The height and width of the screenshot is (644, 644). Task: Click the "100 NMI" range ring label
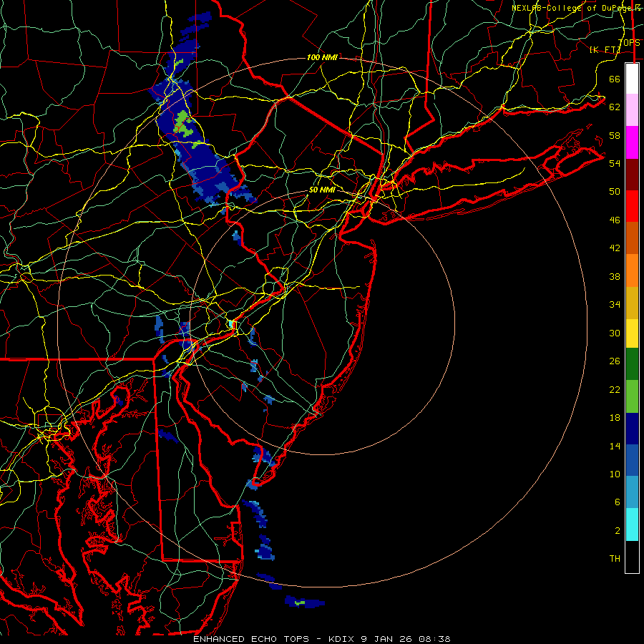click(x=322, y=57)
